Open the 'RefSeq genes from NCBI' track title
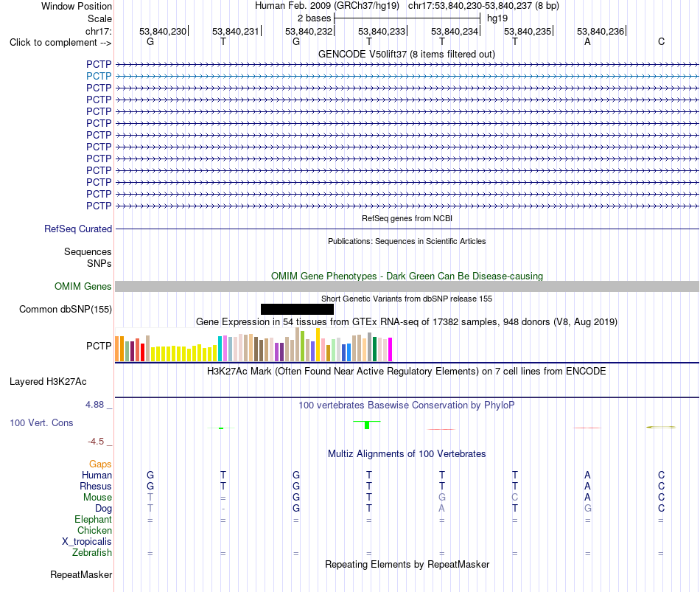This screenshot has width=700, height=592. pyautogui.click(x=407, y=218)
